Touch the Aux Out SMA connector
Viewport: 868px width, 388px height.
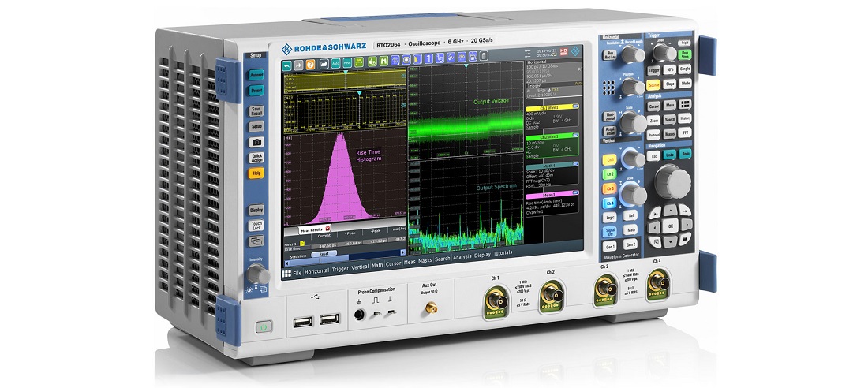(431, 306)
